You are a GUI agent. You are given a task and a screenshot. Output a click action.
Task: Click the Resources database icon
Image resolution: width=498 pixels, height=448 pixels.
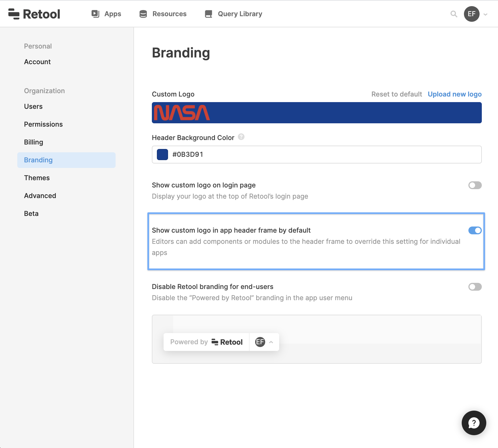(x=143, y=14)
